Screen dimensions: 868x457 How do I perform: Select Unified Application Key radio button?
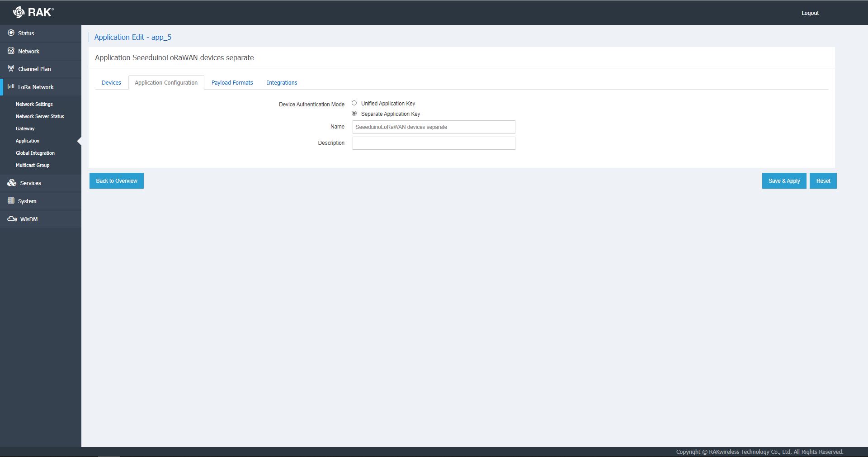354,103
